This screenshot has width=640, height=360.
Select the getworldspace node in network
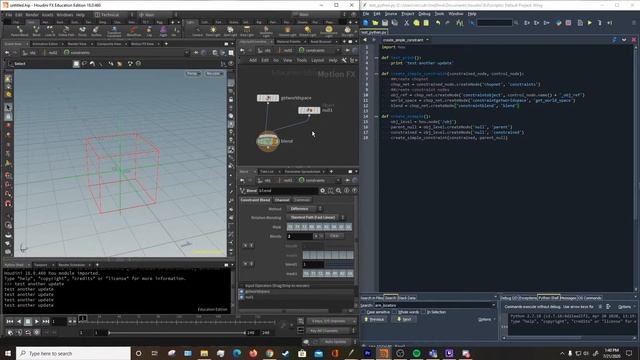point(268,98)
